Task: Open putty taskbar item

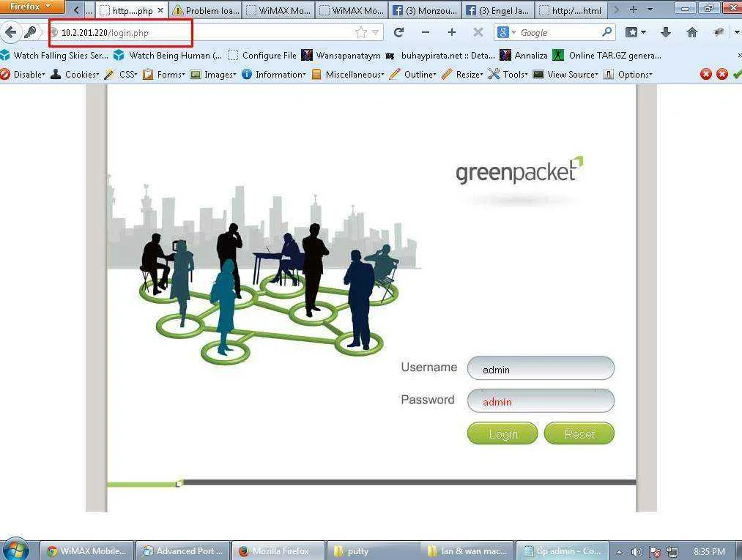Action: click(374, 551)
